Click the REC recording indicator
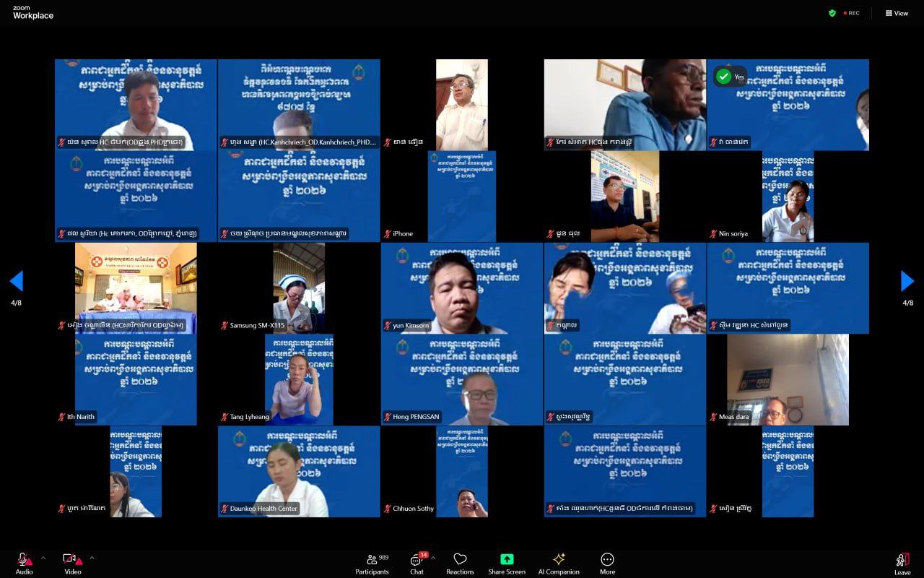Viewport: 924px width, 578px height. [851, 13]
